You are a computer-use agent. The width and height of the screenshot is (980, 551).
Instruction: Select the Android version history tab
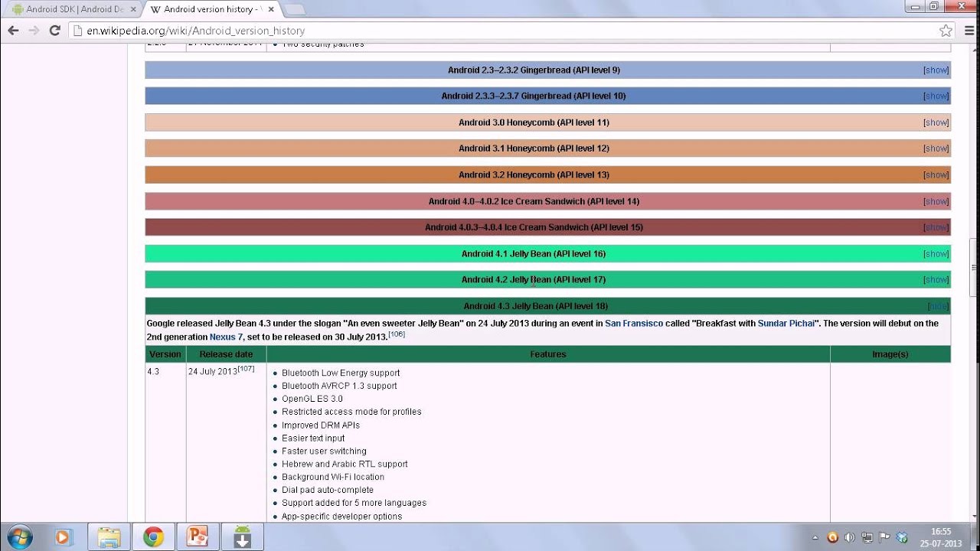211,10
